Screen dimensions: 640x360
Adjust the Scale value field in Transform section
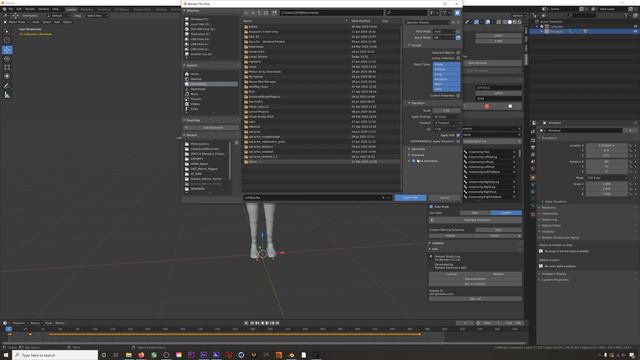(447, 111)
